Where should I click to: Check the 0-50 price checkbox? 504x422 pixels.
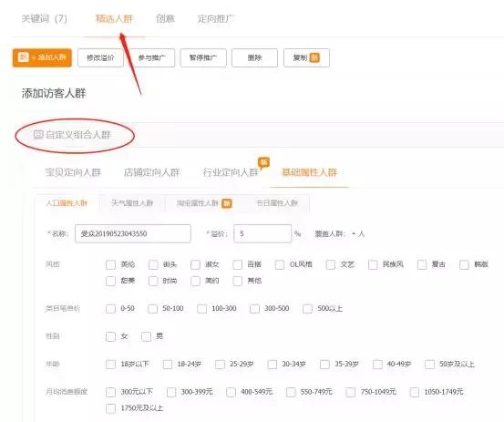(110, 309)
